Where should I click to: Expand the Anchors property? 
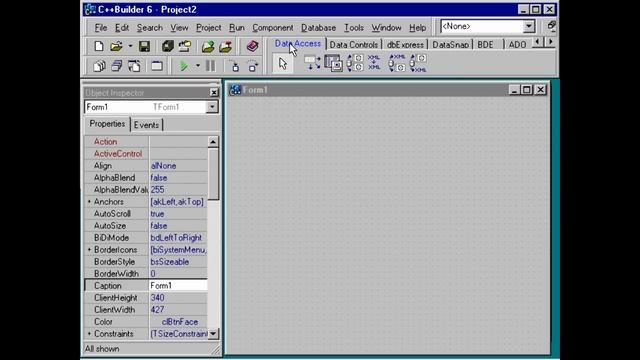[89, 202]
